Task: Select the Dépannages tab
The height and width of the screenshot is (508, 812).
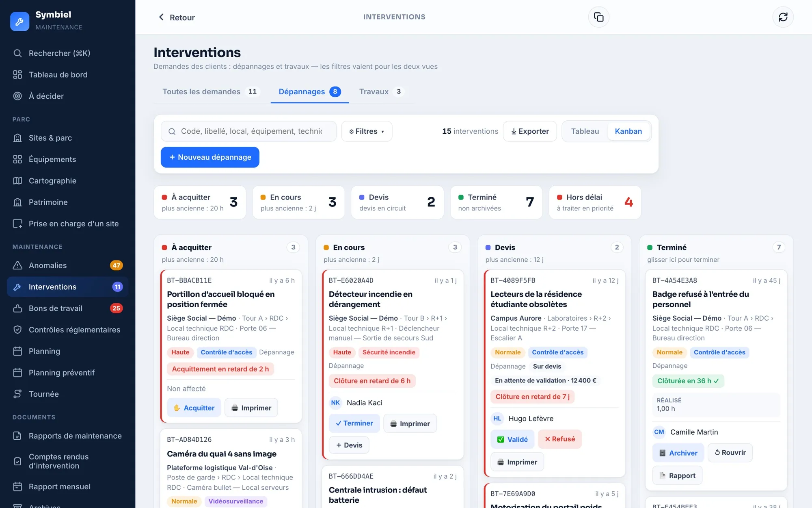Action: click(x=310, y=92)
